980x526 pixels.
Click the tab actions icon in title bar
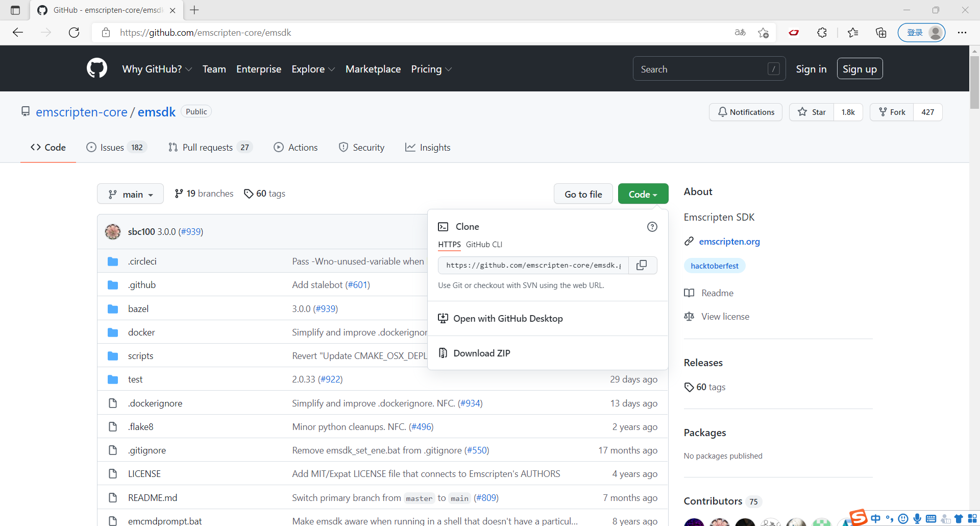(15, 10)
